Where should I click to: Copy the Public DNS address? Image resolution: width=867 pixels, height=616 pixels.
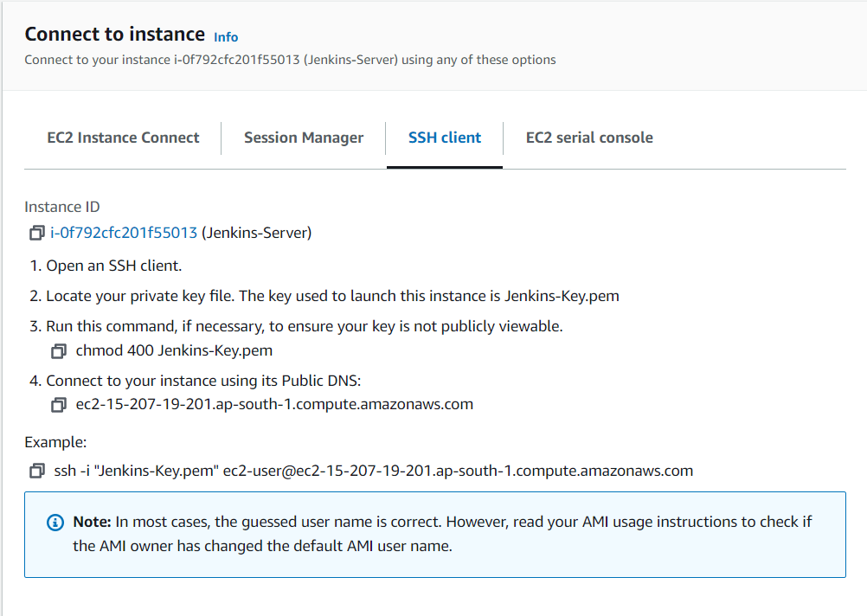coord(59,405)
